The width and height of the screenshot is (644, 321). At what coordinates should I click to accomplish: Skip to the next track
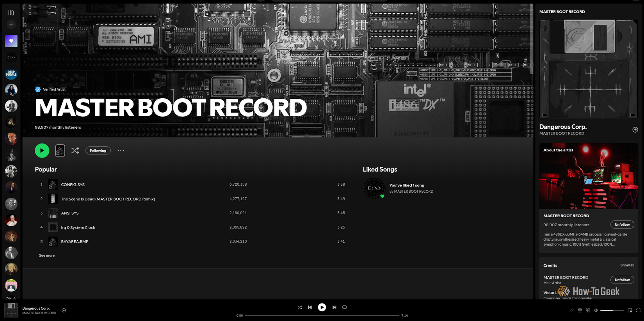334,307
